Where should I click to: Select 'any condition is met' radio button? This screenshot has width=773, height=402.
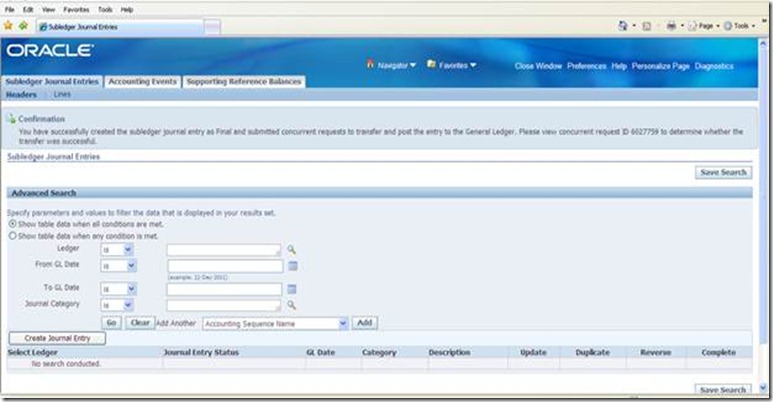(12, 236)
